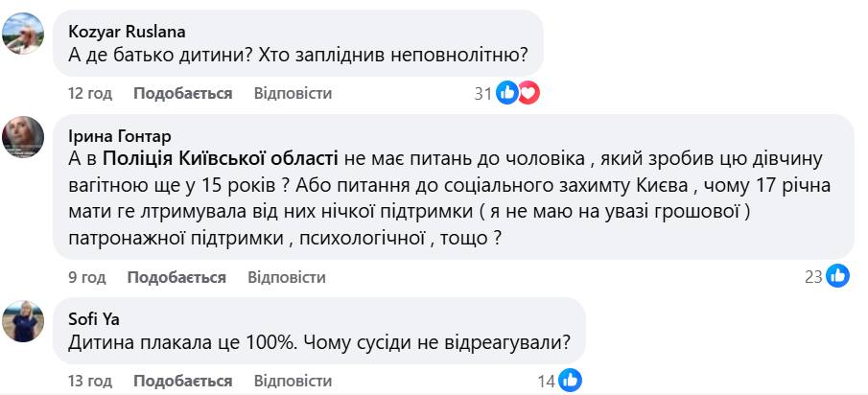Screen dimensions: 868x395
Task: Open Ірина Гонтар's profile avatar
Action: coord(23,137)
